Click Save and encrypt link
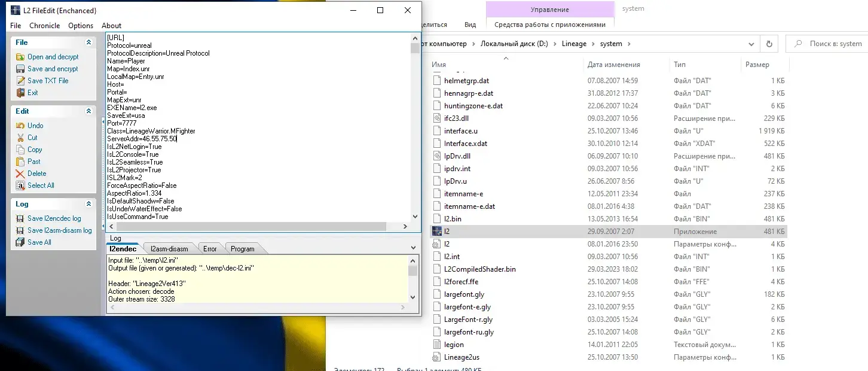Image resolution: width=868 pixels, height=371 pixels. pyautogui.click(x=53, y=69)
